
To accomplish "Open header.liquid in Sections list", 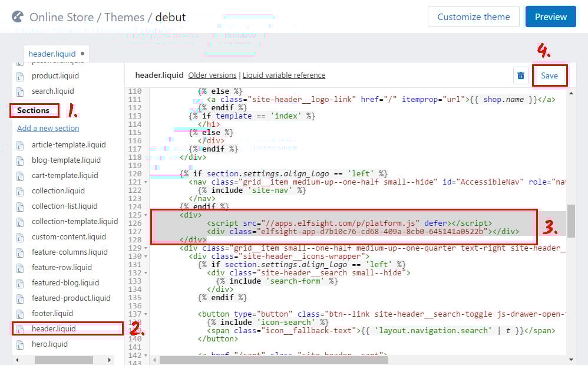I will pos(54,329).
